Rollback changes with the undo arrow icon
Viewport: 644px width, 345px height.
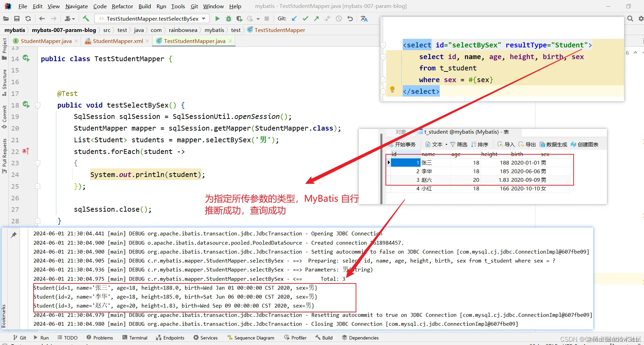pos(350,19)
